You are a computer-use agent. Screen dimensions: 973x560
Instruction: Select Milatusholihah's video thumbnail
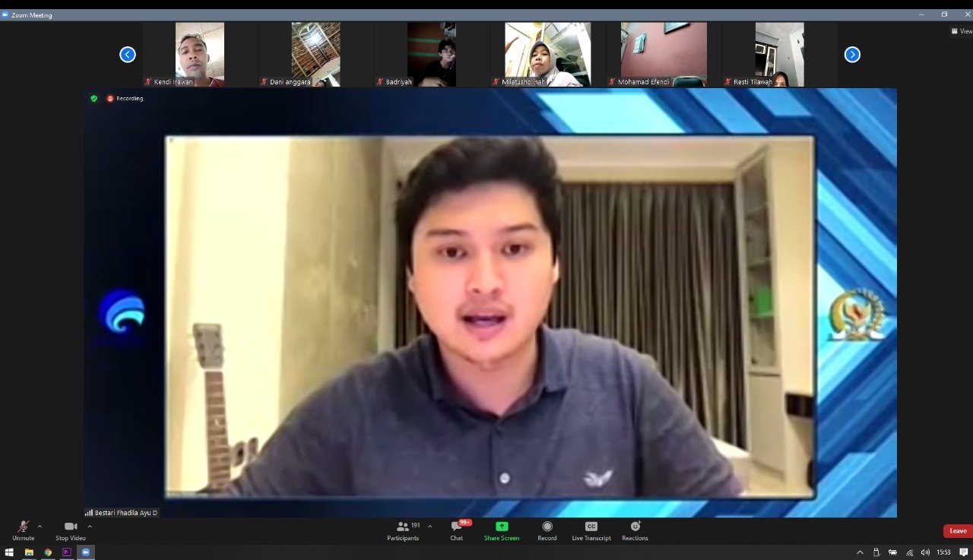click(x=547, y=54)
